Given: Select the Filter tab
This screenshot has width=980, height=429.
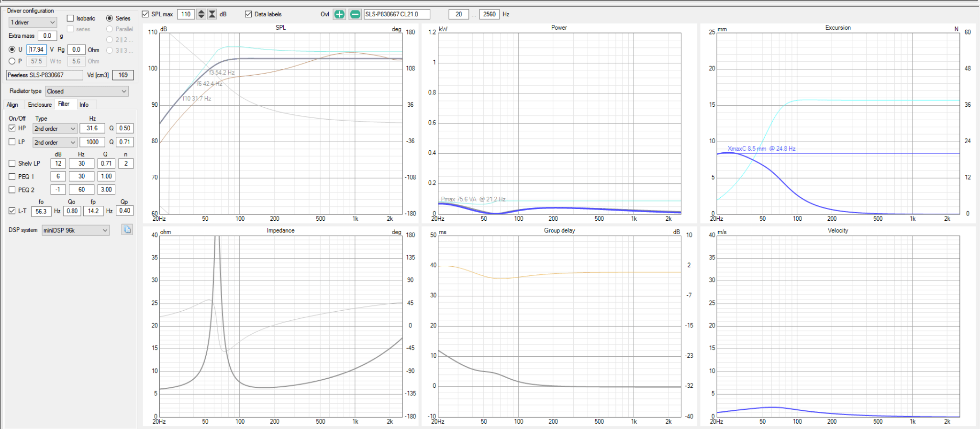Looking at the screenshot, I should (64, 104).
